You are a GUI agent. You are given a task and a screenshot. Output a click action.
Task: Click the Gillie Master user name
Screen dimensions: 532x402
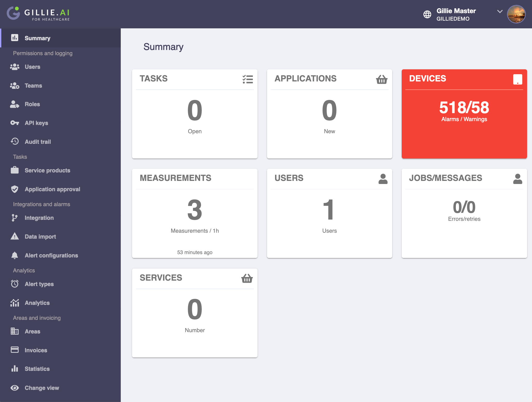pos(456,11)
